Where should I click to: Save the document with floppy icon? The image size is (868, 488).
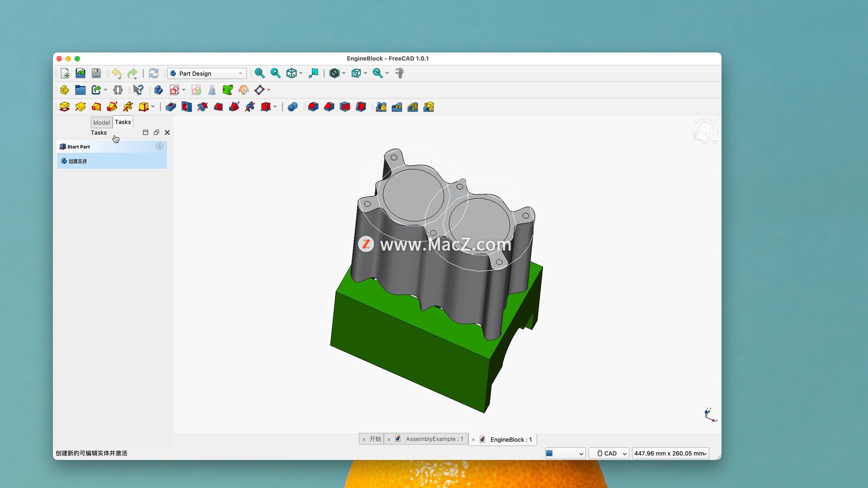click(x=96, y=73)
